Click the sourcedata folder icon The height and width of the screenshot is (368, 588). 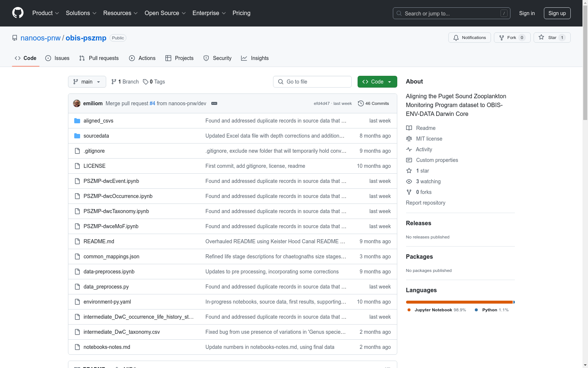[77, 136]
